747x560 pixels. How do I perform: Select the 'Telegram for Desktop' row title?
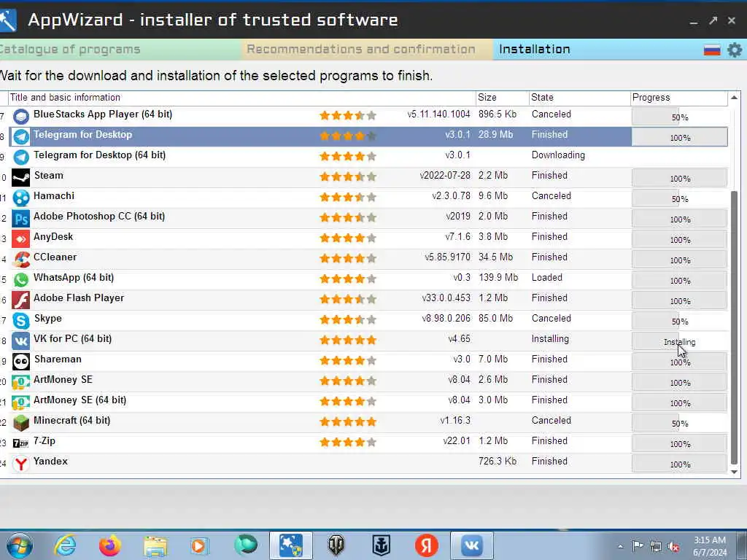coord(82,135)
